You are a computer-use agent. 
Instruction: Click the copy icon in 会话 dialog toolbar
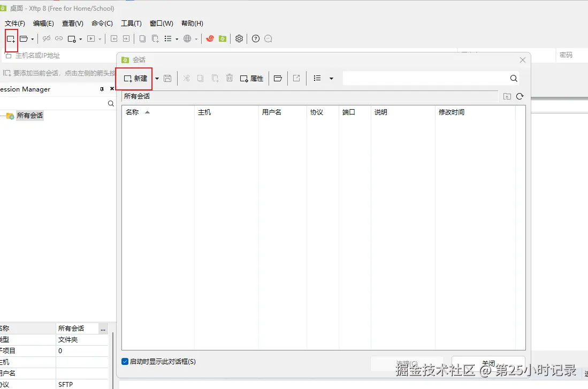[x=200, y=79]
